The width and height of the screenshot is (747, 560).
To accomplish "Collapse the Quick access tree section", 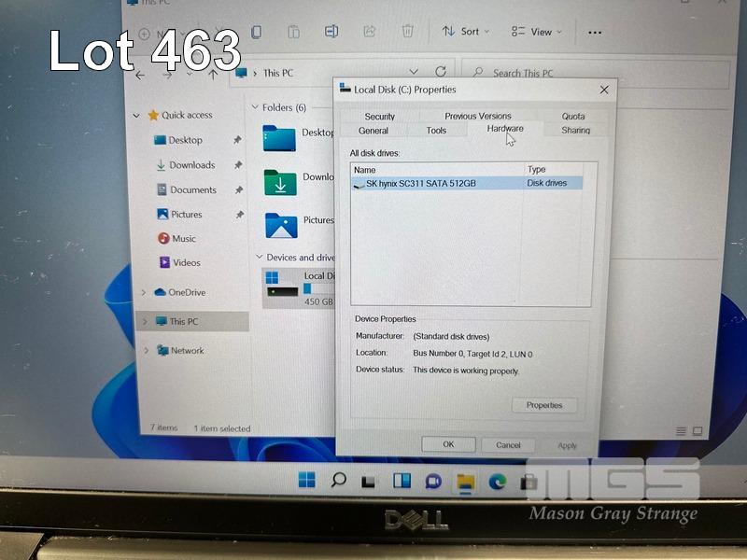I will coord(137,116).
